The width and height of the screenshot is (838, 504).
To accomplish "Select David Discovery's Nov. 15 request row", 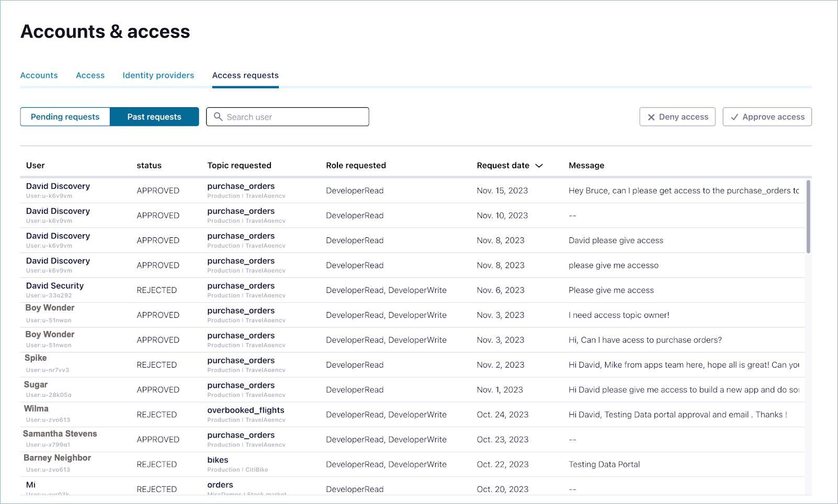I will coord(366,190).
